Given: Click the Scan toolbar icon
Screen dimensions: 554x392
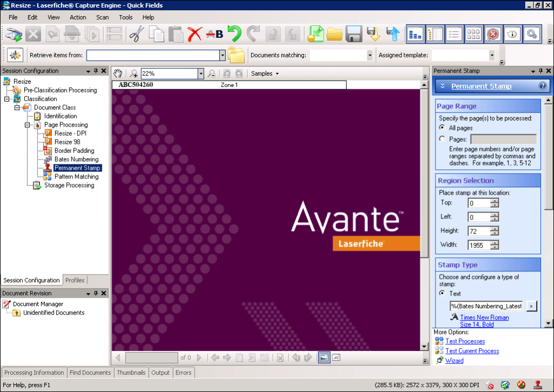Looking at the screenshot, I should (x=14, y=34).
